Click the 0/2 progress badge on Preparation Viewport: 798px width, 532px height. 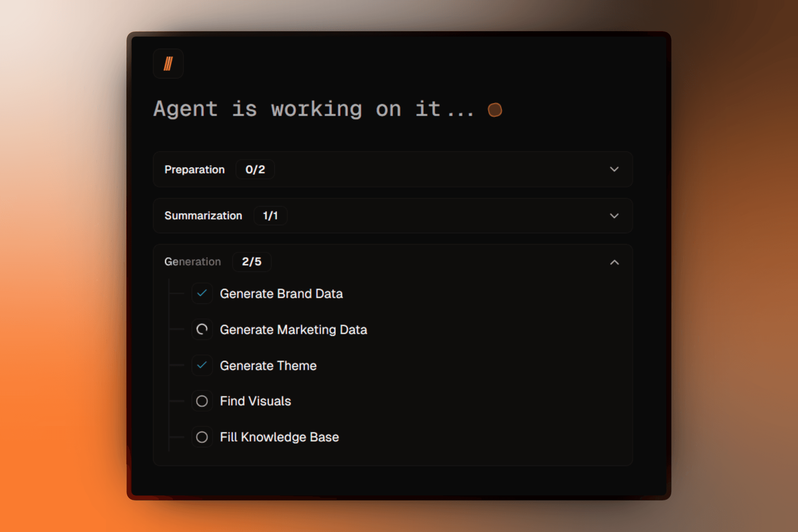[255, 169]
